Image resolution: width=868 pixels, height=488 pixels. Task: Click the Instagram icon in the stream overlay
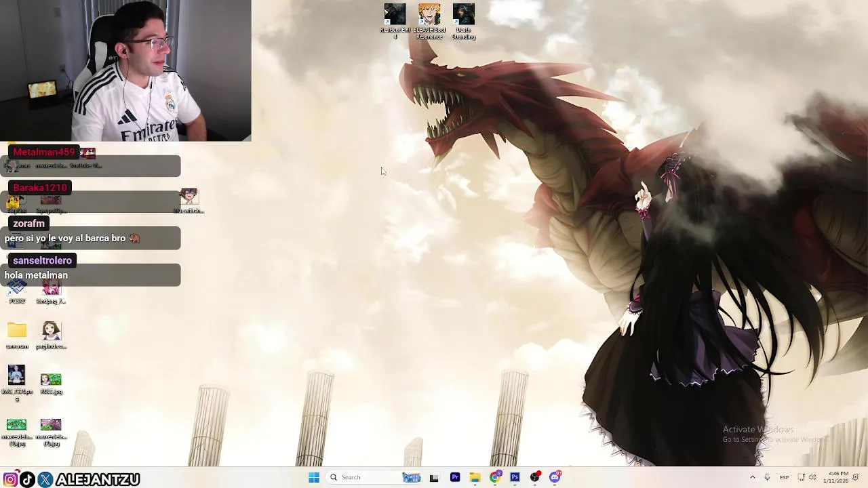10,479
